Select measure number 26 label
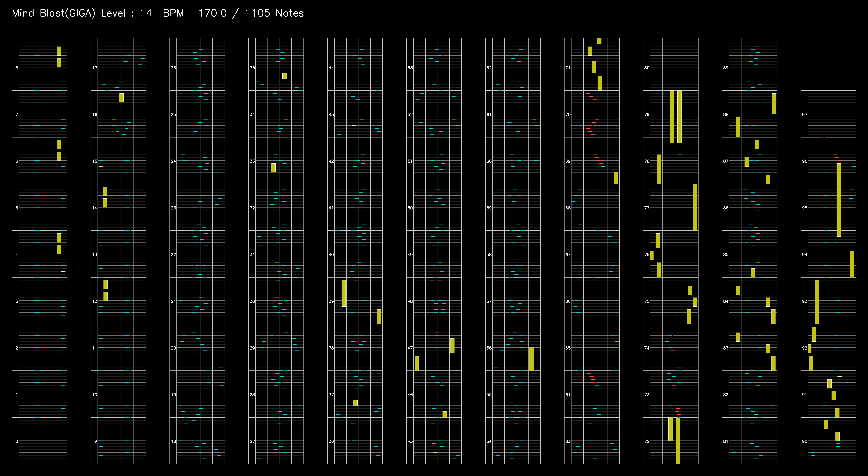The image size is (868, 476). click(x=174, y=68)
